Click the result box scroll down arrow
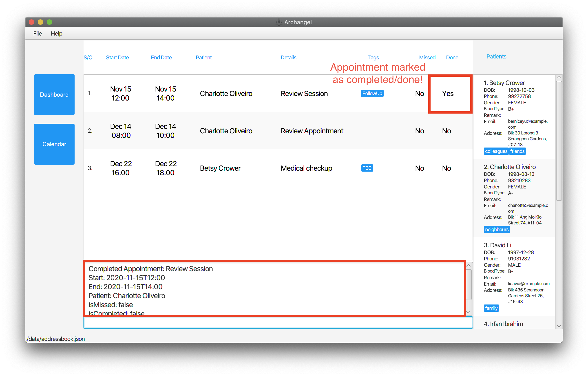This screenshot has height=376, width=588. (469, 312)
